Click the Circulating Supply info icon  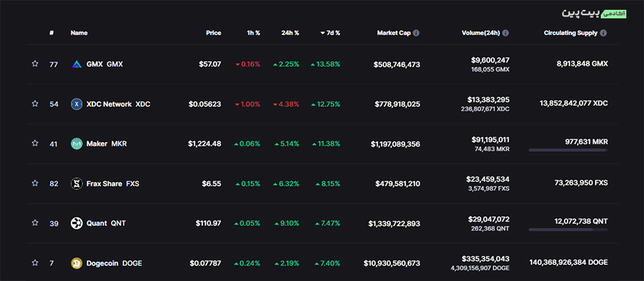tap(603, 33)
